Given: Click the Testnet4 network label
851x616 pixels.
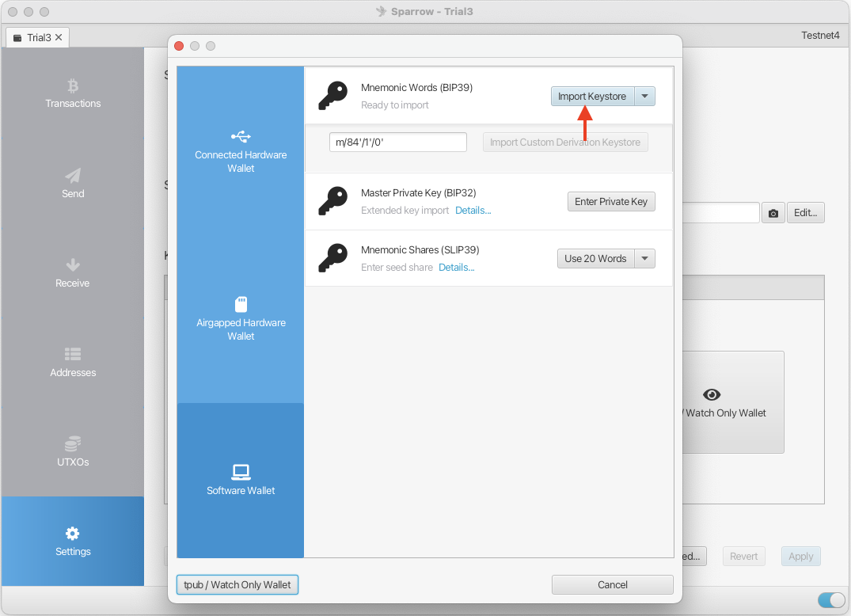Looking at the screenshot, I should tap(820, 36).
